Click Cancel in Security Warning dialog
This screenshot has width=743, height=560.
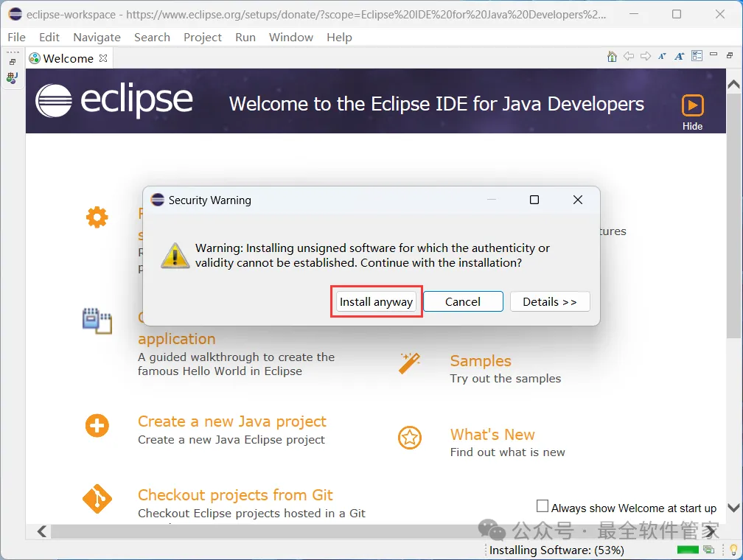[463, 301]
